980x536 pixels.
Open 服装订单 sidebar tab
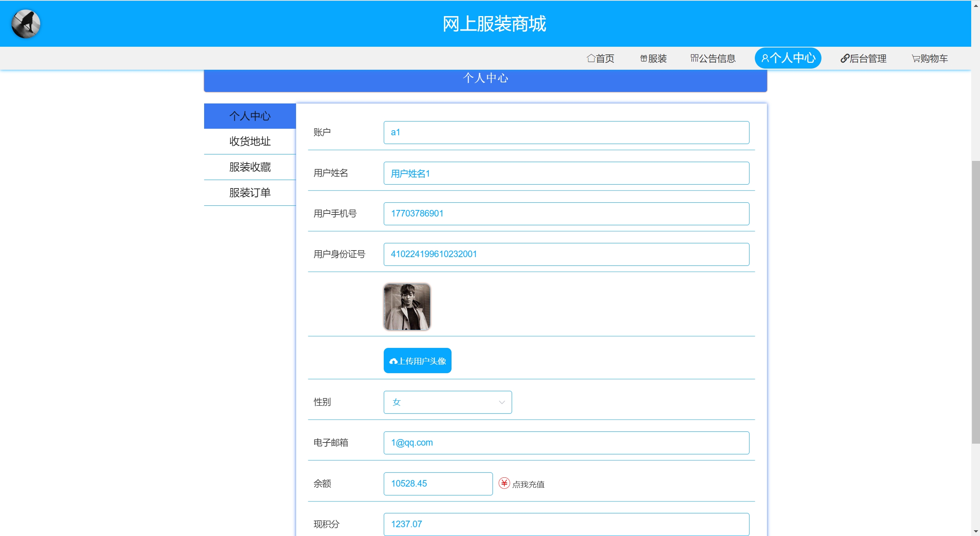pyautogui.click(x=250, y=193)
